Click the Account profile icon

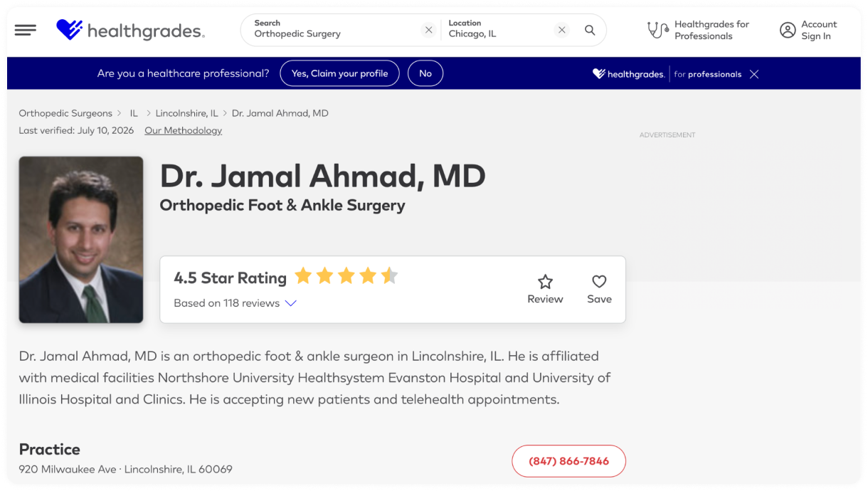point(788,30)
